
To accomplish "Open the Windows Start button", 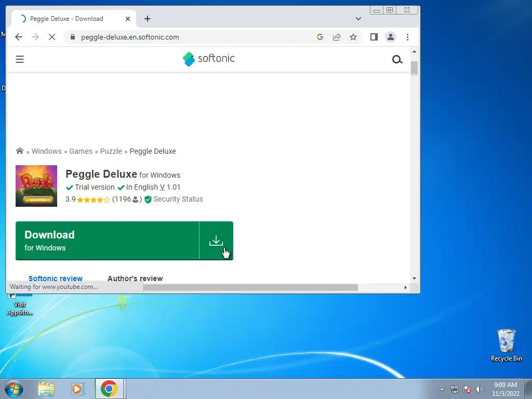I will 14,389.
